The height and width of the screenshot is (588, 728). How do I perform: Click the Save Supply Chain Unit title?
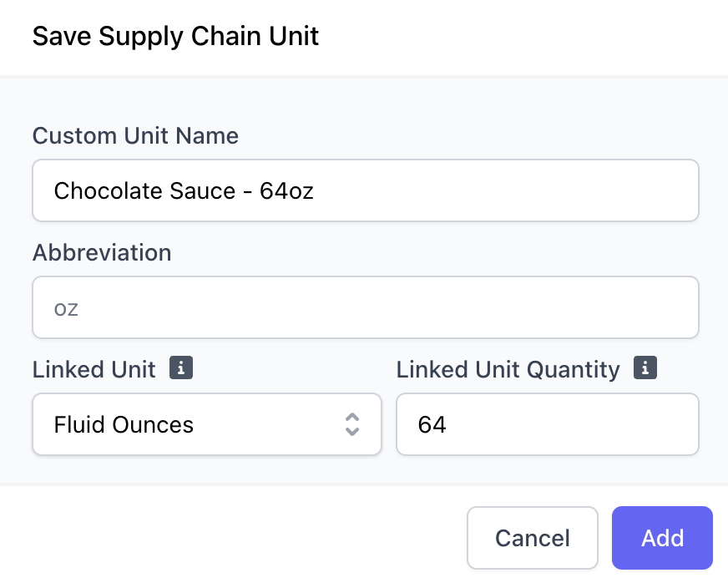click(x=175, y=36)
